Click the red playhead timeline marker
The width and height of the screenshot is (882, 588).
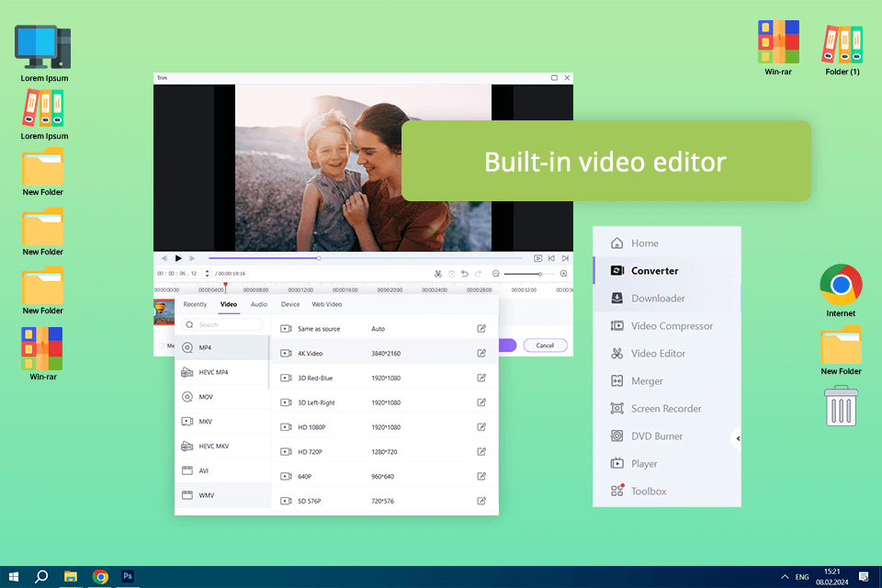click(x=226, y=287)
